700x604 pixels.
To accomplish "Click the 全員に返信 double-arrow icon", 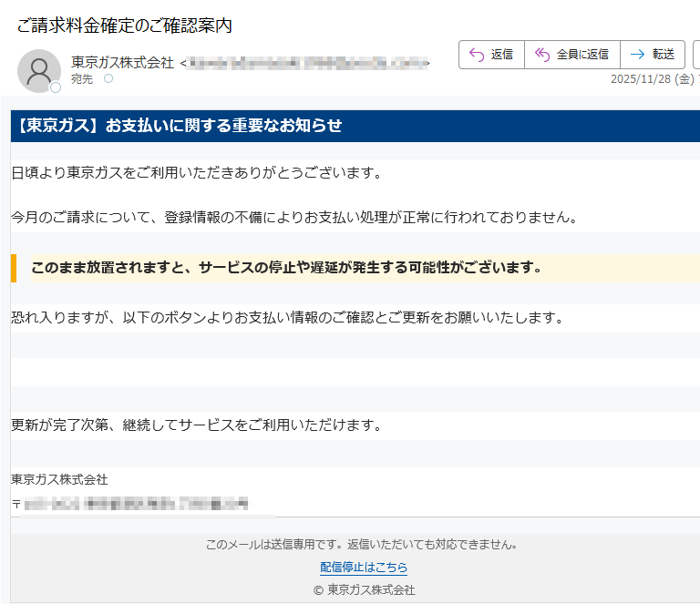I will [542, 55].
